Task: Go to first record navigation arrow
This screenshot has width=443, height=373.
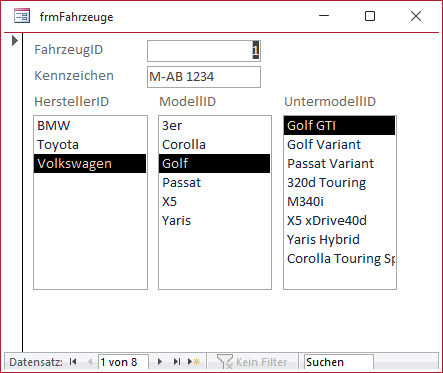Action: click(73, 362)
